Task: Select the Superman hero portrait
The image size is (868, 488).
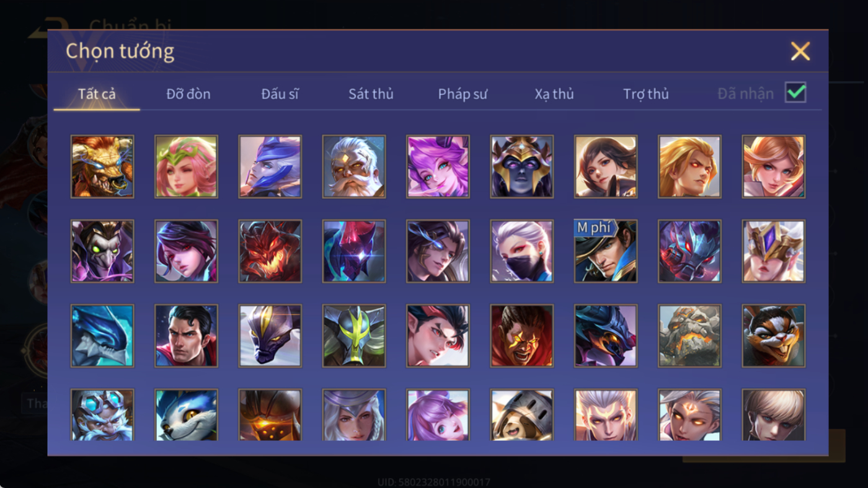Action: coord(186,335)
